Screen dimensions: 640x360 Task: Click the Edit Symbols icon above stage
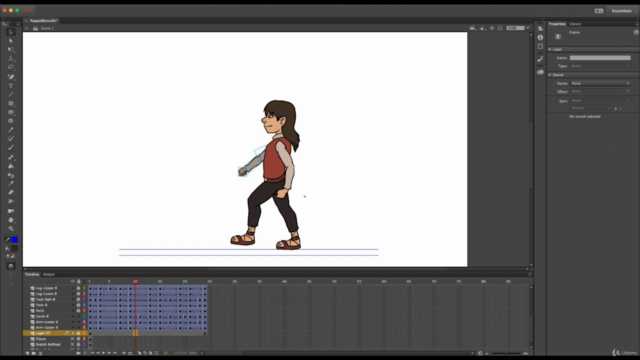(482, 28)
